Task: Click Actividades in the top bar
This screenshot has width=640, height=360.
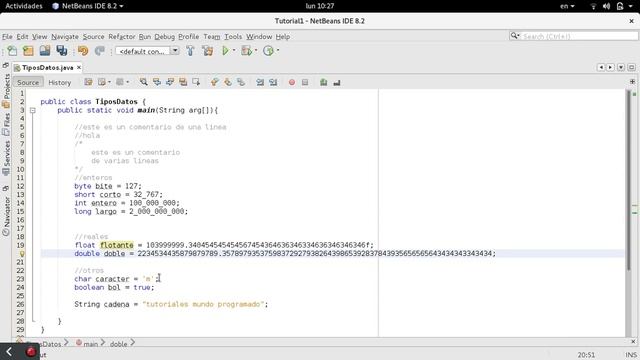Action: tap(24, 6)
